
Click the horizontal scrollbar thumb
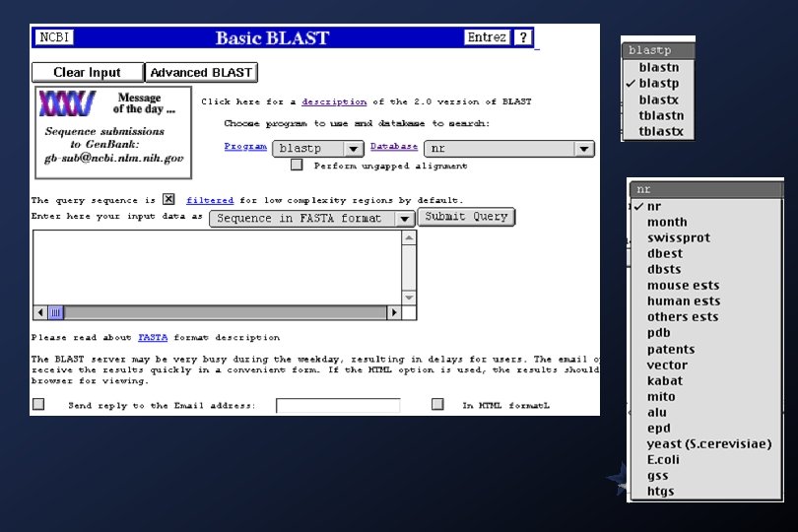tap(55, 312)
